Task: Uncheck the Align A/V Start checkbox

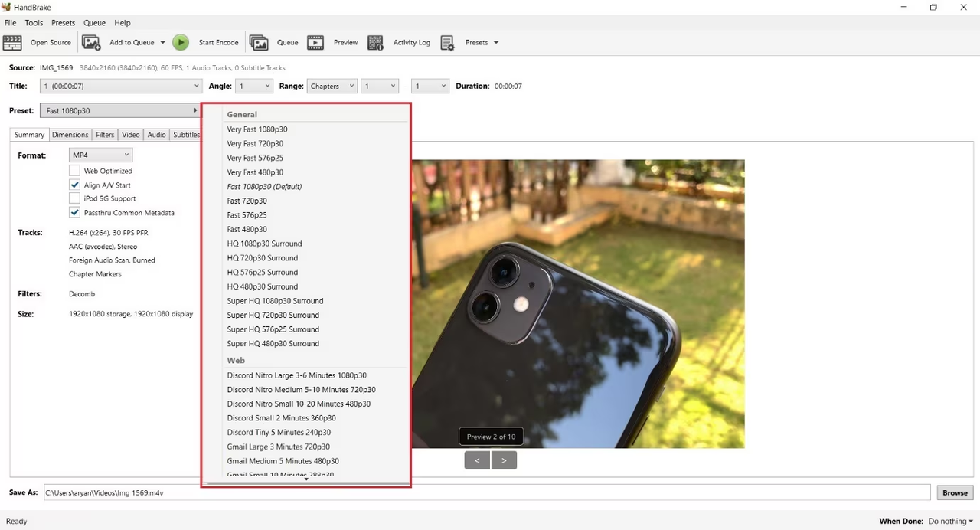Action: (x=74, y=185)
